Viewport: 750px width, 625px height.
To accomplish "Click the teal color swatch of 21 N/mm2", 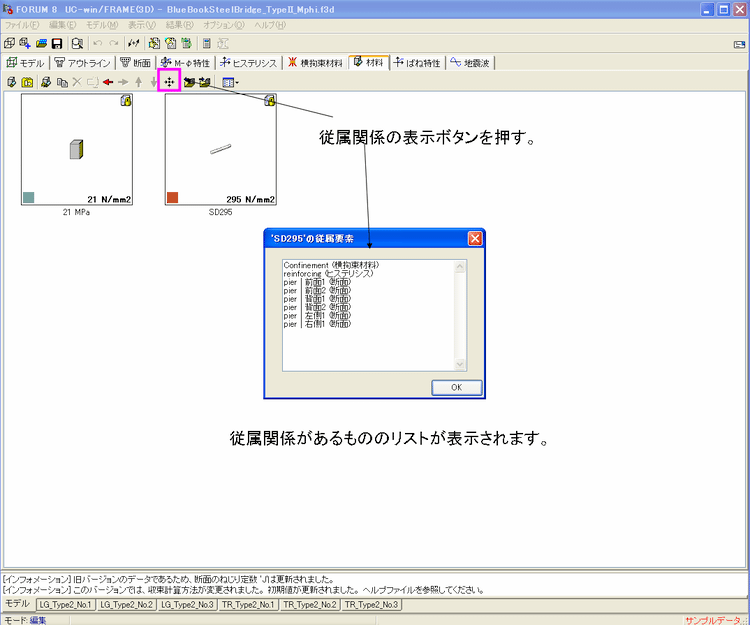I will (x=29, y=197).
